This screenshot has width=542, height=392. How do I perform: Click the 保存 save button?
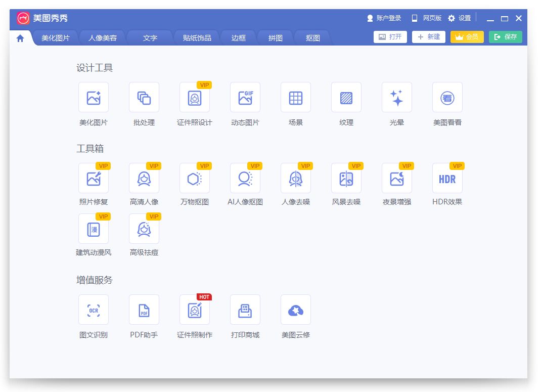pos(505,36)
